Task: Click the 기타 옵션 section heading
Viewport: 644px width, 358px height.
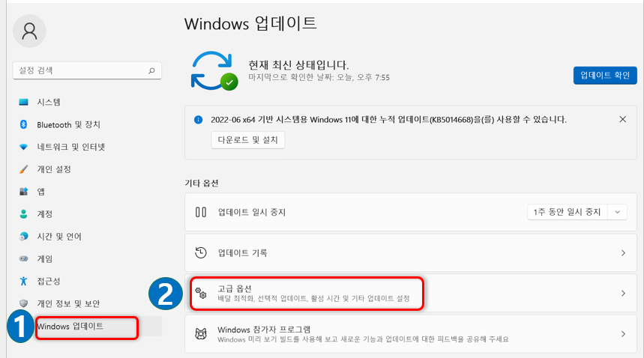Action: [202, 183]
